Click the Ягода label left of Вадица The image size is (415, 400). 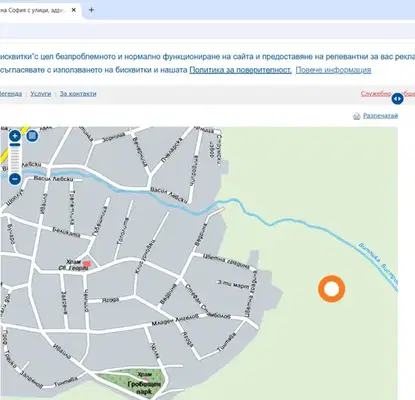(x=110, y=300)
